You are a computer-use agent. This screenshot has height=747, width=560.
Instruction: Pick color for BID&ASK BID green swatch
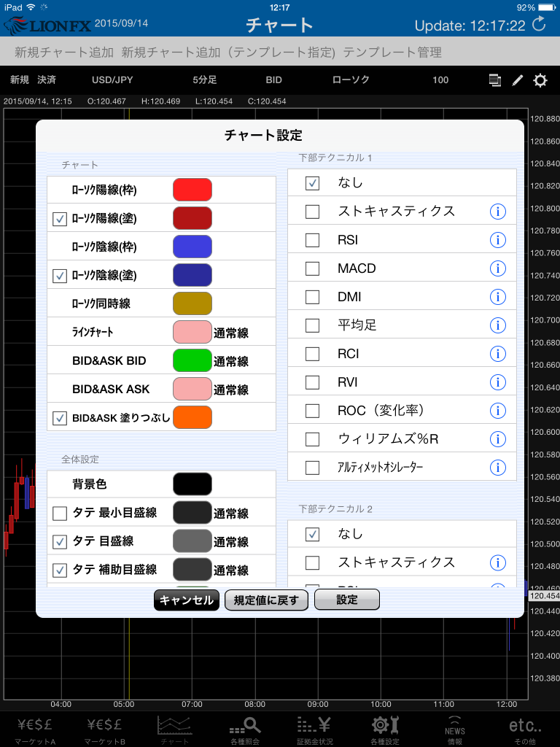click(192, 360)
